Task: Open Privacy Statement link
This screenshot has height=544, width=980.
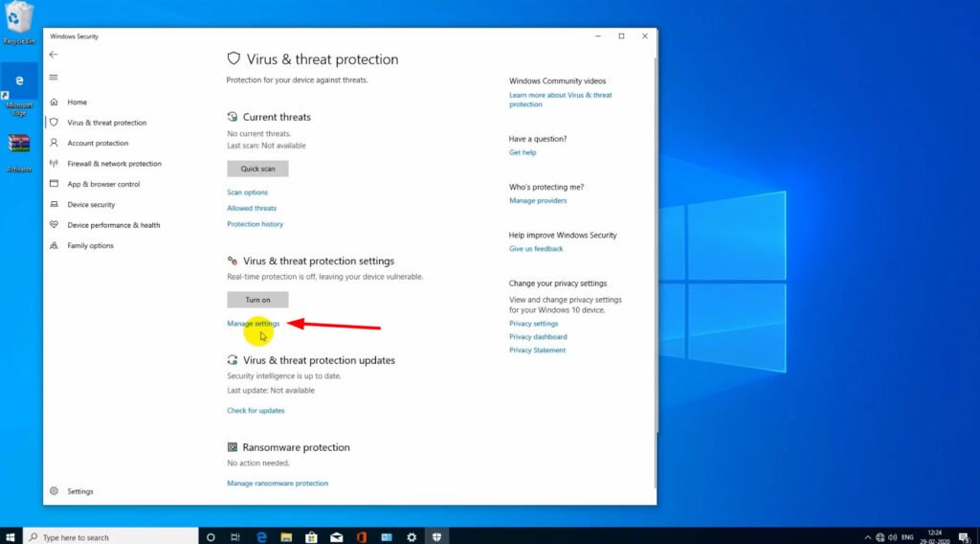Action: coord(537,351)
